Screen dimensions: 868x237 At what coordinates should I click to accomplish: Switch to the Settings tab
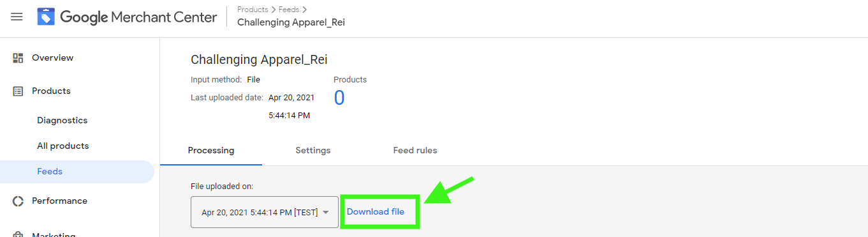point(313,151)
